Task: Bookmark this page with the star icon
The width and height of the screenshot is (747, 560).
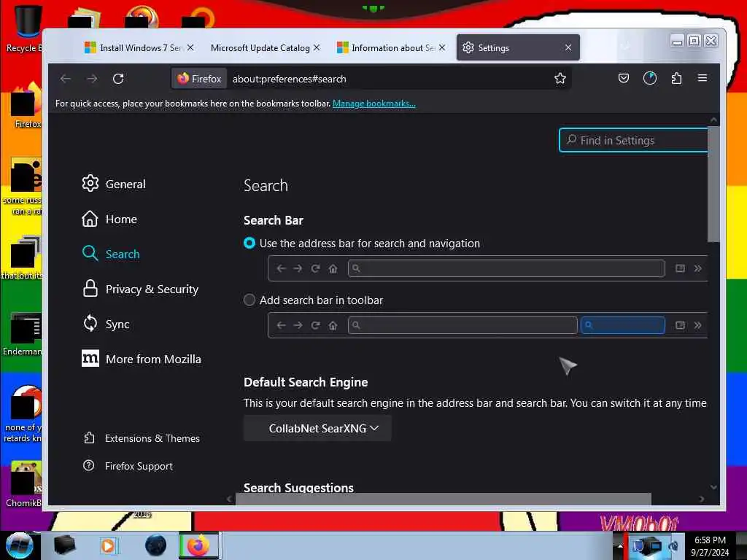Action: point(560,79)
